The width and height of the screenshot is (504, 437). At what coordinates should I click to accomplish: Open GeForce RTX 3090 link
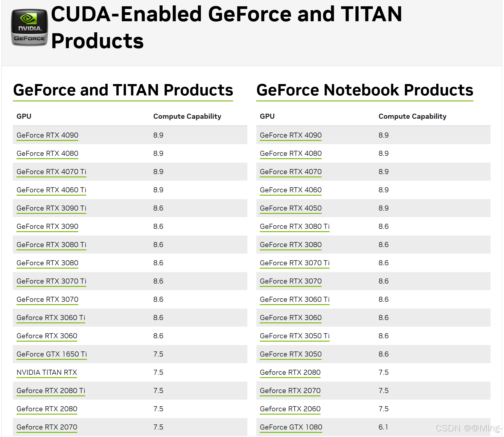point(47,226)
